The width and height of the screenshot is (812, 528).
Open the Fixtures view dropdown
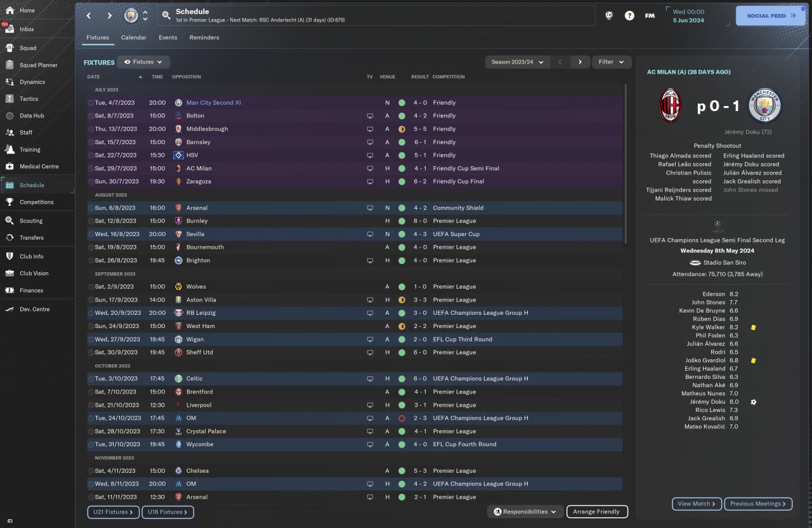[143, 62]
